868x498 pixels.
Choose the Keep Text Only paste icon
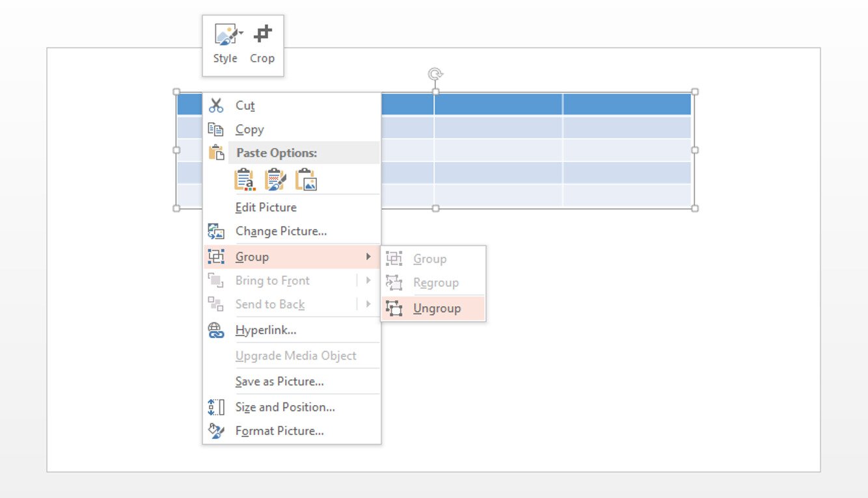click(245, 179)
